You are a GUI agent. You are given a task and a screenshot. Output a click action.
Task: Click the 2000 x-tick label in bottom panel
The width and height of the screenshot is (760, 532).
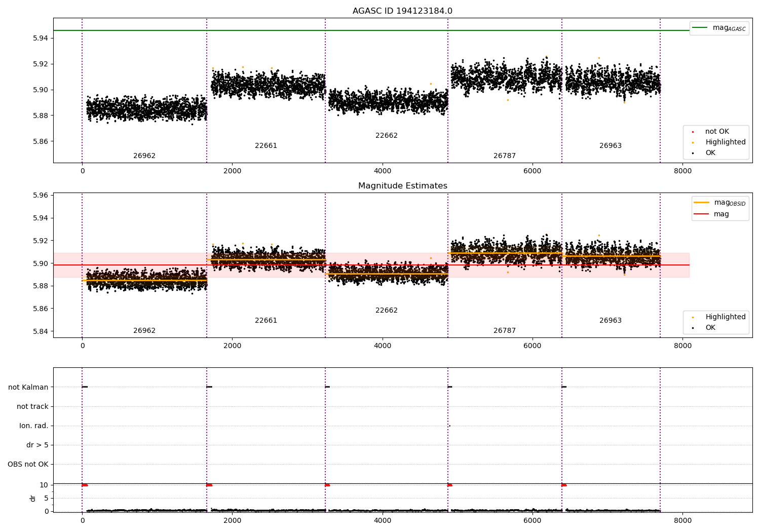(232, 520)
